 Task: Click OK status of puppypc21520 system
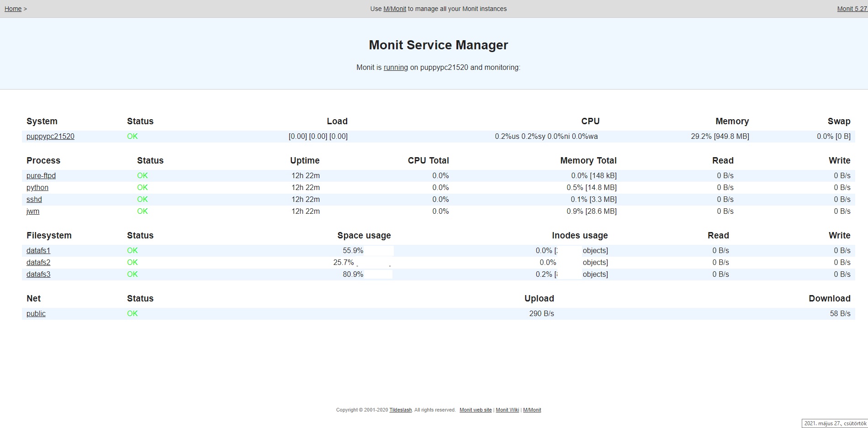132,136
